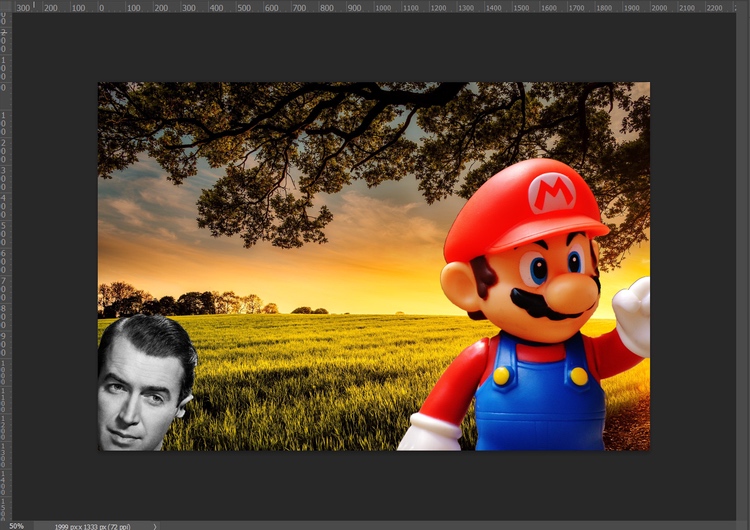Click the M emblem on Mario's cap
This screenshot has height=530, width=750.
tap(551, 193)
